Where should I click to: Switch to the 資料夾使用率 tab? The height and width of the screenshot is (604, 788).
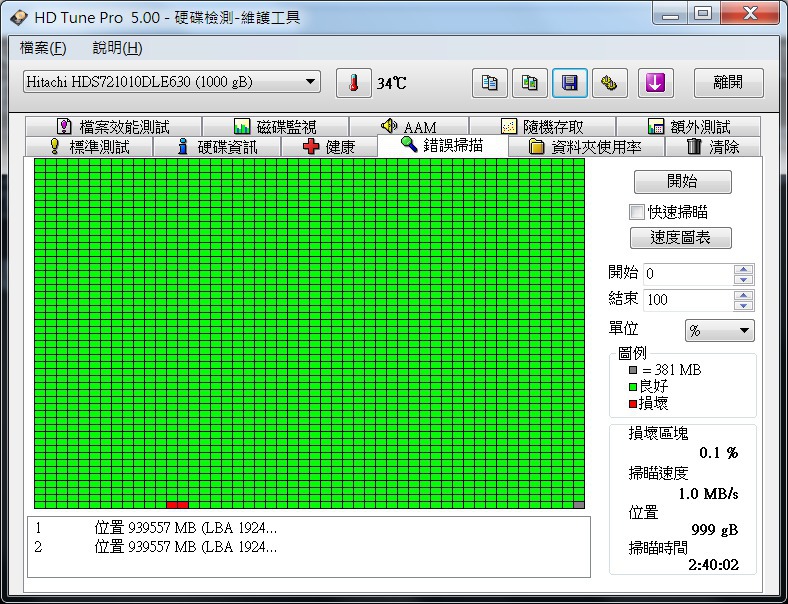coord(586,147)
